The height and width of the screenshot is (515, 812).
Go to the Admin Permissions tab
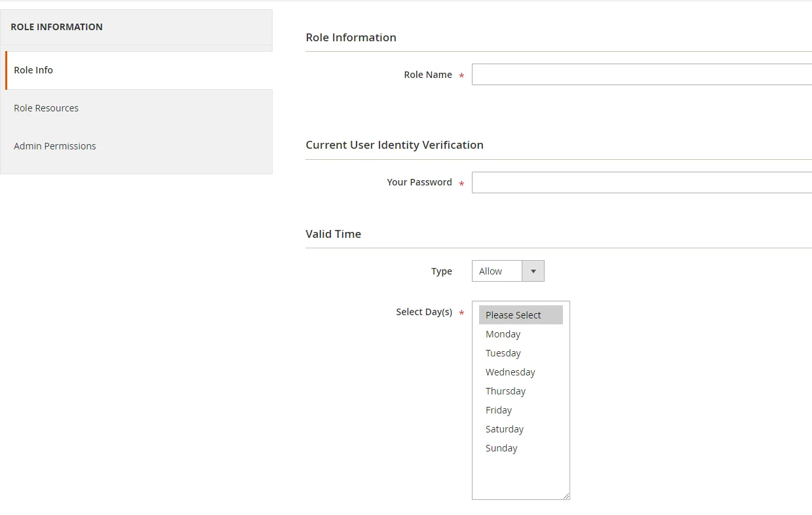point(55,146)
